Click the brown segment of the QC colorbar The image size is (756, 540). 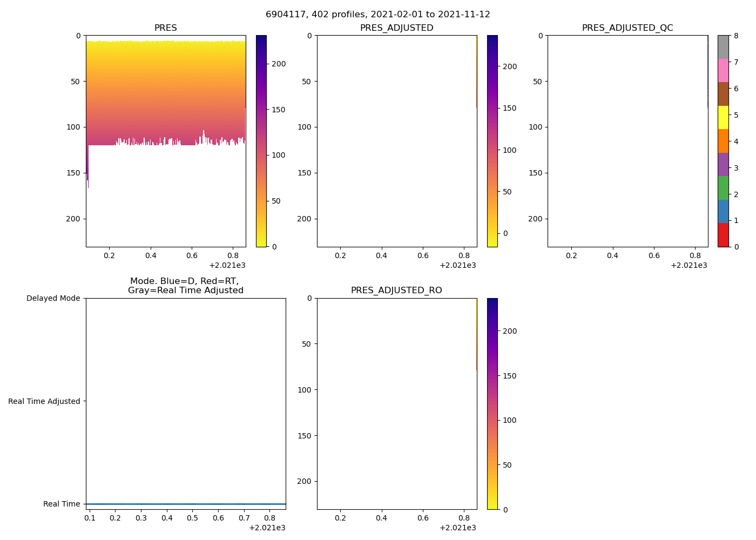tap(723, 94)
